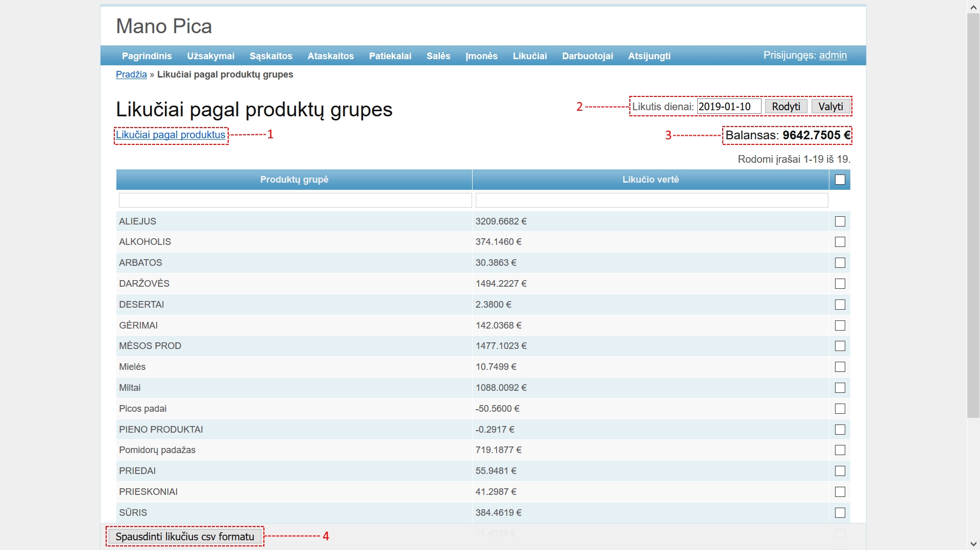Click Atsijungti to log out
The image size is (980, 550).
pos(649,56)
